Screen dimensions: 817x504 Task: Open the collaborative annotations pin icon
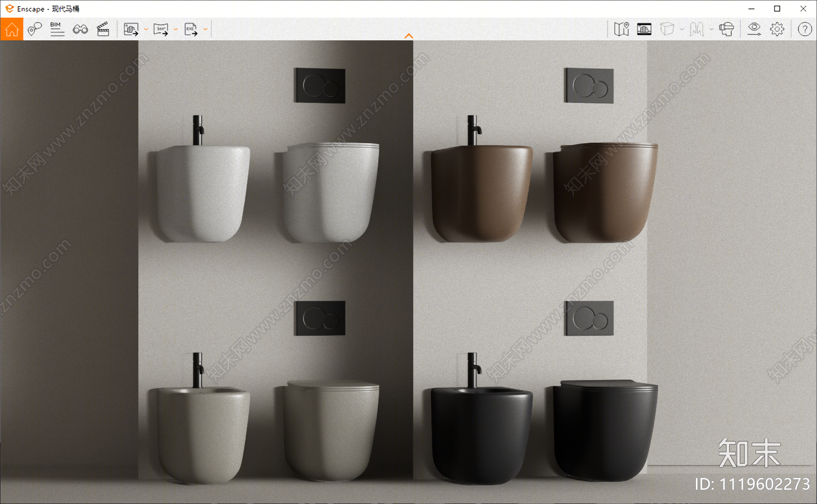click(x=35, y=29)
